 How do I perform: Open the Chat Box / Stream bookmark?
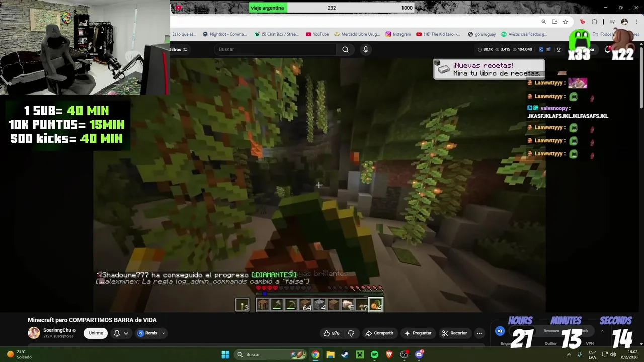coord(277,34)
